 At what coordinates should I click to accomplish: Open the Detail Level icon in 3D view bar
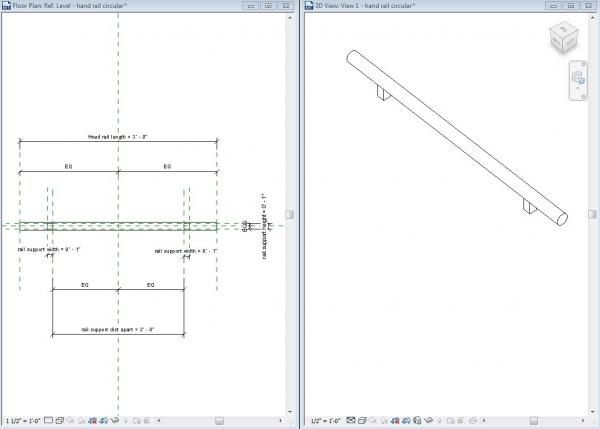(351, 420)
